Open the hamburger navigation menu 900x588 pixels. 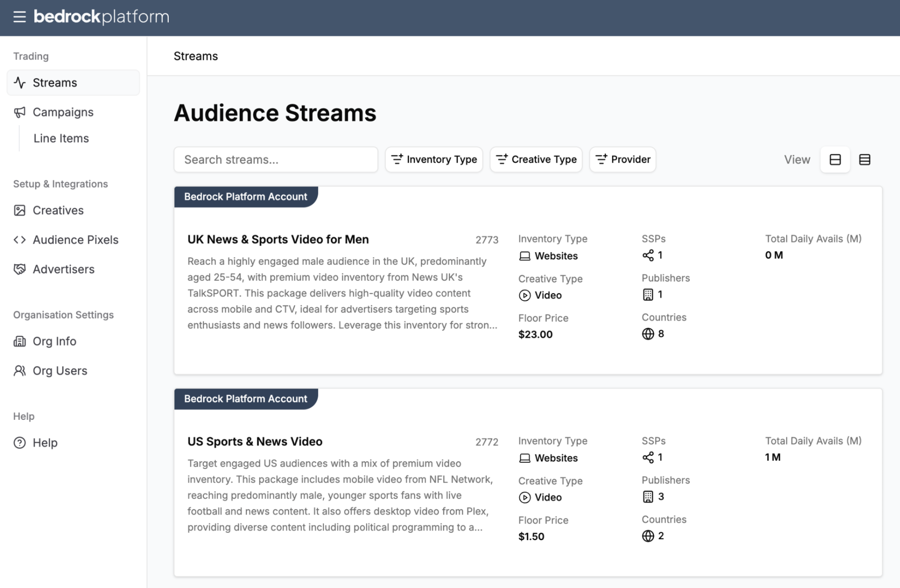tap(19, 17)
